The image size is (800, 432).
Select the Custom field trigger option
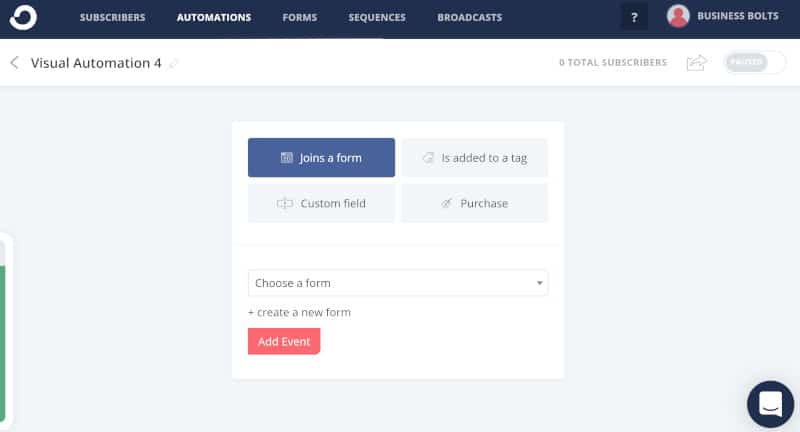point(321,203)
